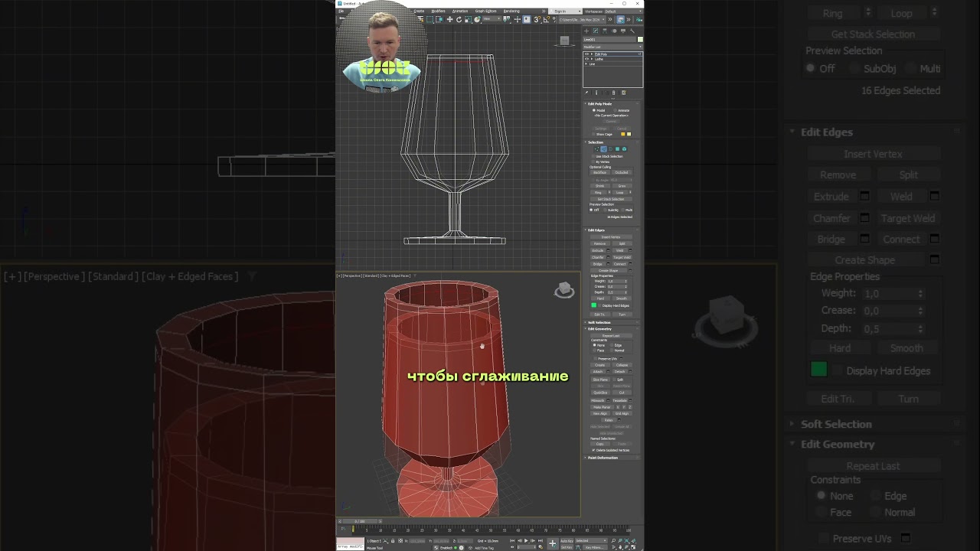The image size is (980, 551).
Task: Open the Animation menu
Action: pyautogui.click(x=460, y=11)
